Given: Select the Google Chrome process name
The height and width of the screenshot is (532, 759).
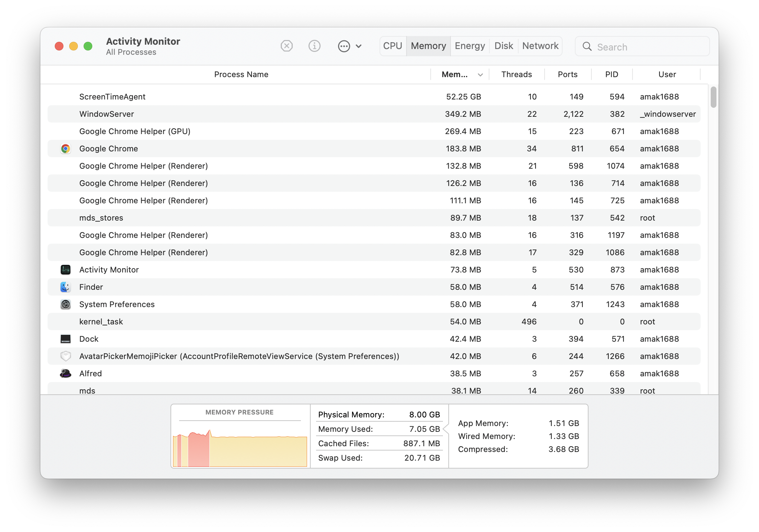Looking at the screenshot, I should 108,148.
